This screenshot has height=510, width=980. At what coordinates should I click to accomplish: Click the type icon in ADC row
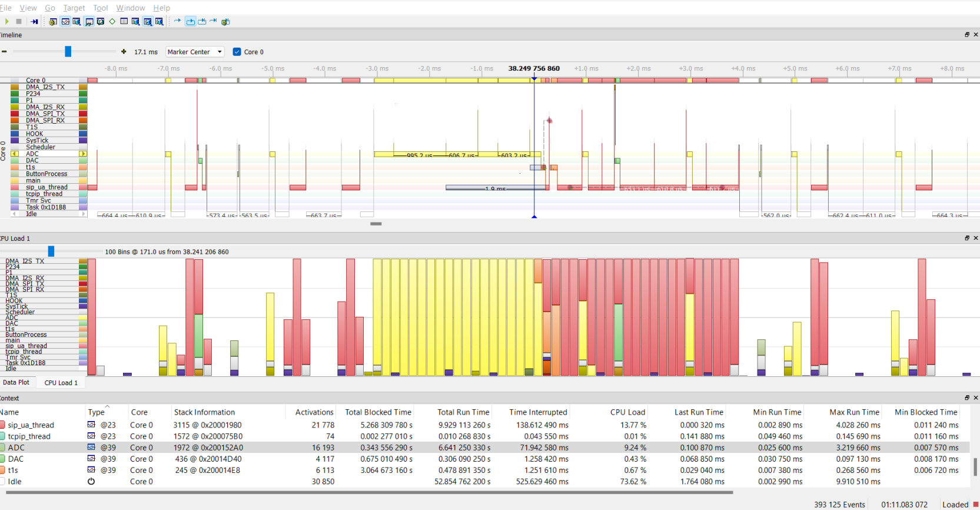click(x=91, y=448)
